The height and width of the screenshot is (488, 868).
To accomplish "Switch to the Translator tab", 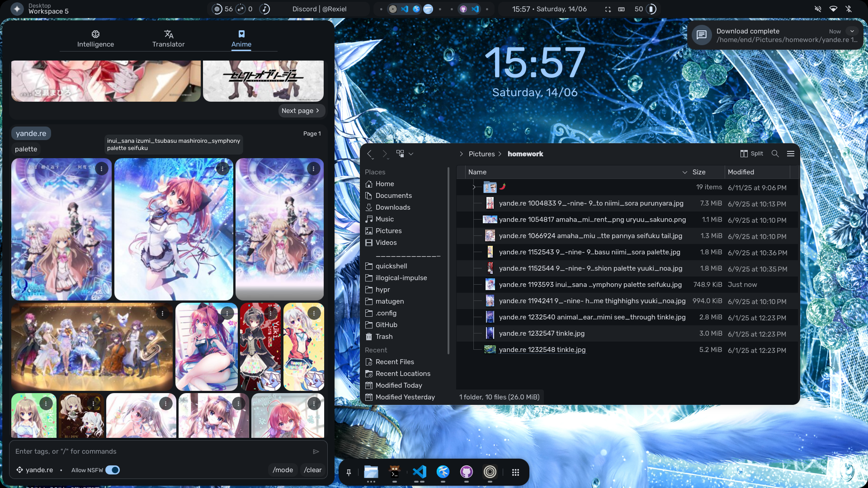I will [x=168, y=39].
